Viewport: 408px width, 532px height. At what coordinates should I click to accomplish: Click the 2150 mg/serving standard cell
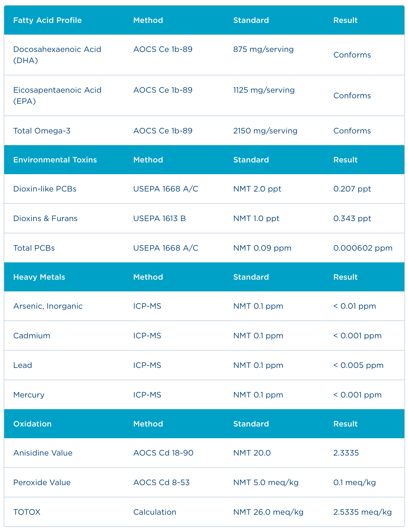265,131
